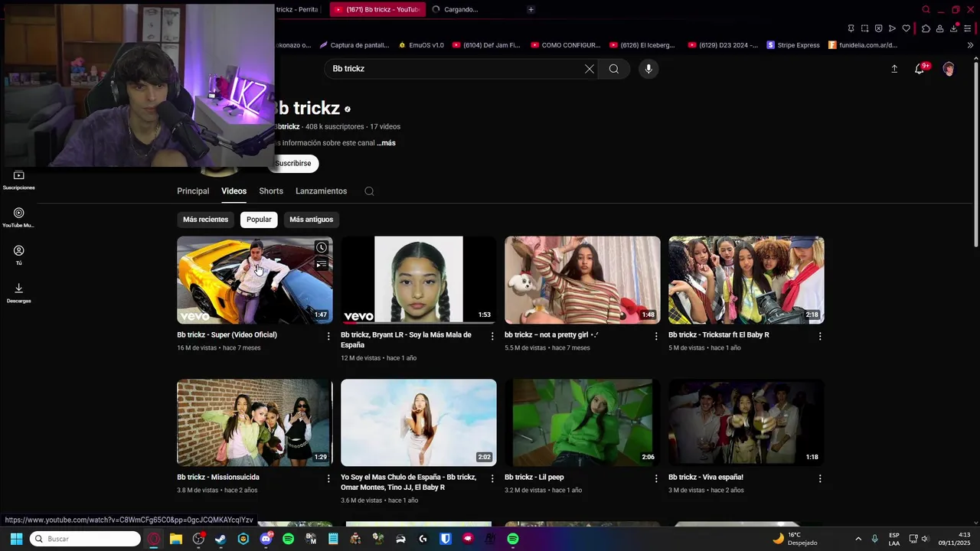Open Discord from the taskbar
The image size is (980, 551).
266,539
